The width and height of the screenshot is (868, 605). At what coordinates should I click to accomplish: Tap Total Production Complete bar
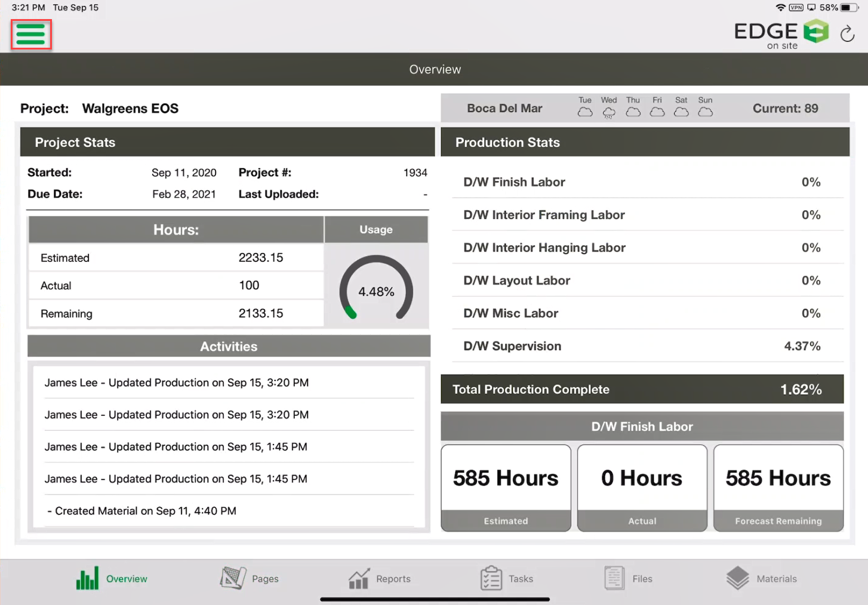642,390
